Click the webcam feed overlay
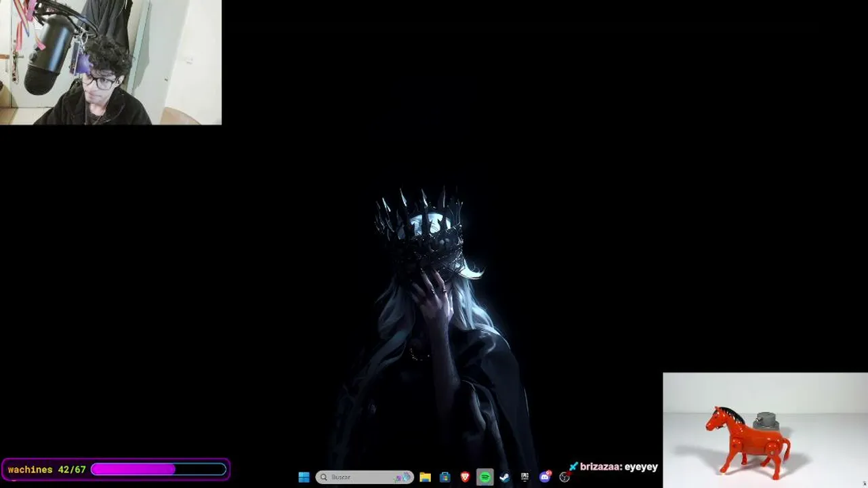Viewport: 868px width, 488px height. (110, 62)
